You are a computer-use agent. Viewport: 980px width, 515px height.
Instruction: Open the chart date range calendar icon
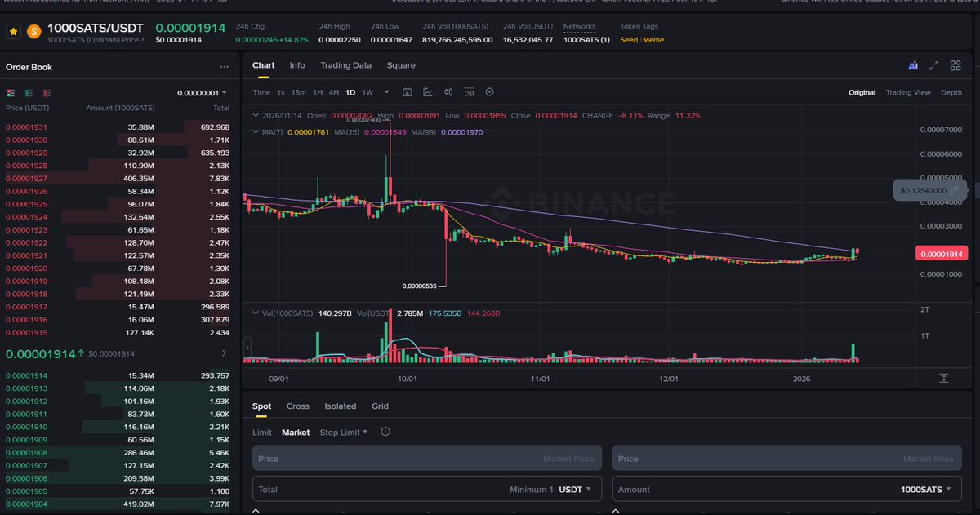tap(407, 92)
